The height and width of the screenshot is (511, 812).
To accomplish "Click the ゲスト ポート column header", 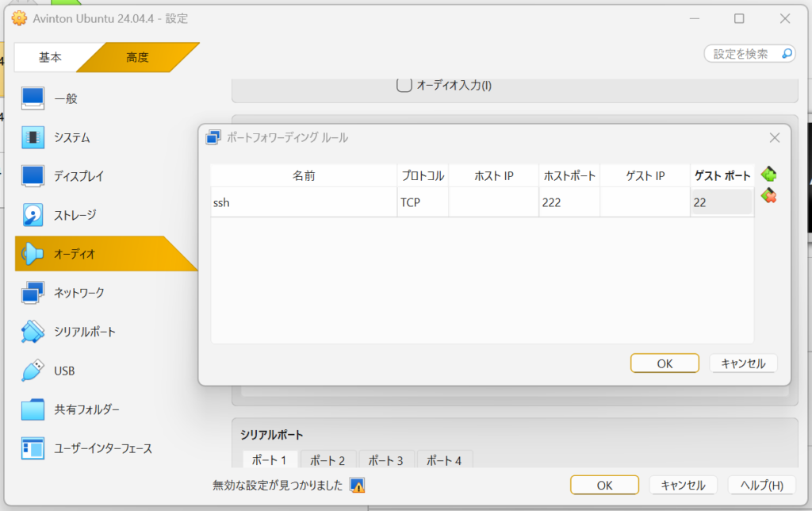I will tap(722, 175).
